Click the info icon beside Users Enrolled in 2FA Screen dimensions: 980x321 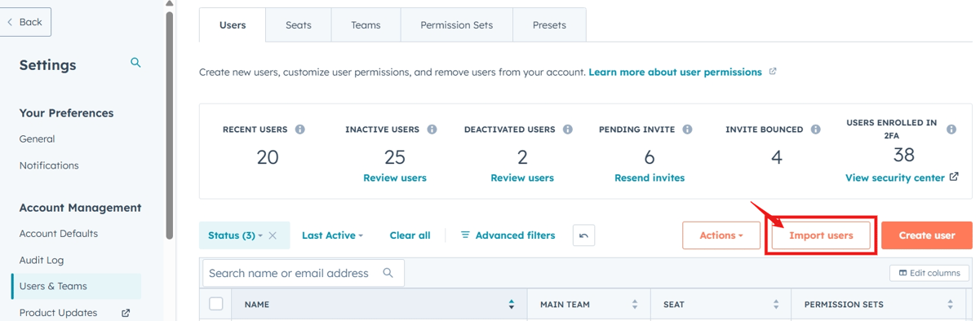951,130
